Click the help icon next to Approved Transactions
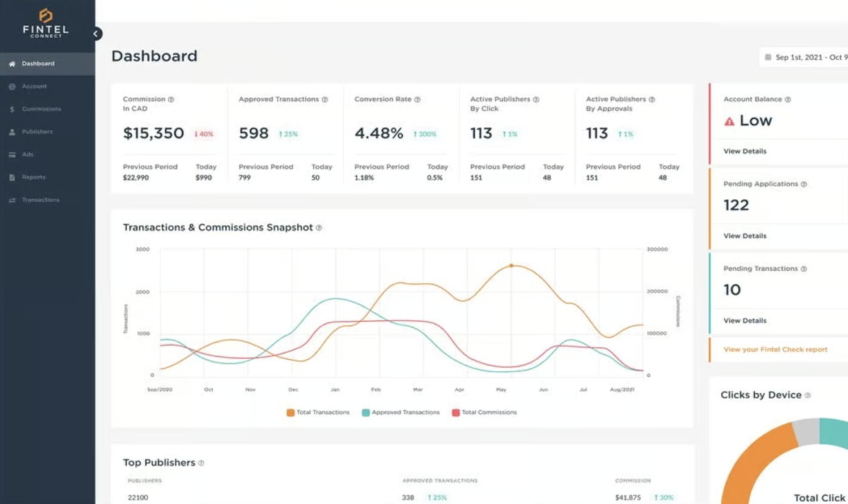The width and height of the screenshot is (848, 504). (325, 99)
